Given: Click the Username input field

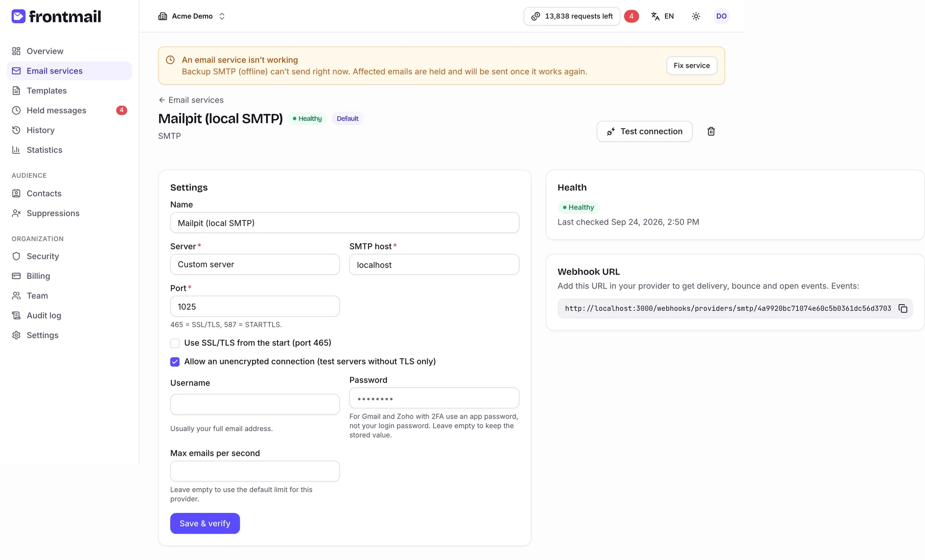Looking at the screenshot, I should tap(255, 404).
